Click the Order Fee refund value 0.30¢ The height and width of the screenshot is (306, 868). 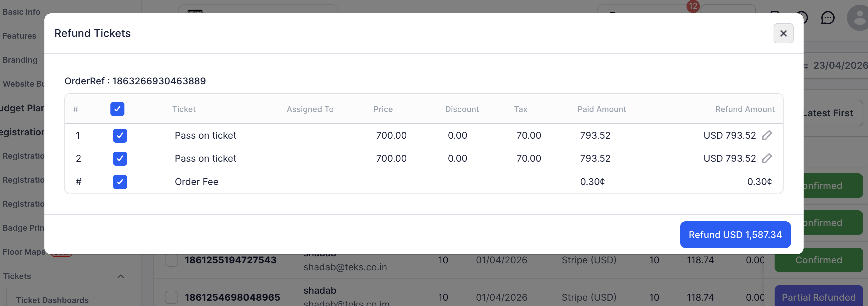click(x=760, y=182)
